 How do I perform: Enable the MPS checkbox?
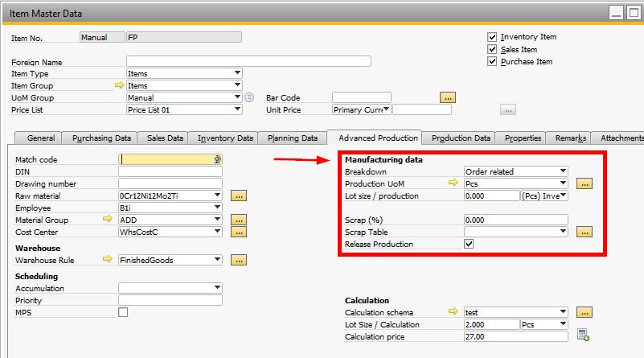pos(123,312)
